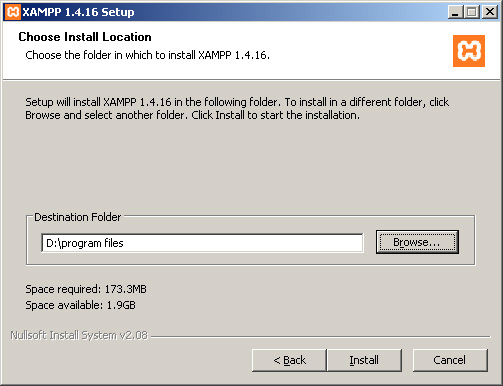
Task: Start installation with the Install button
Action: [x=364, y=360]
